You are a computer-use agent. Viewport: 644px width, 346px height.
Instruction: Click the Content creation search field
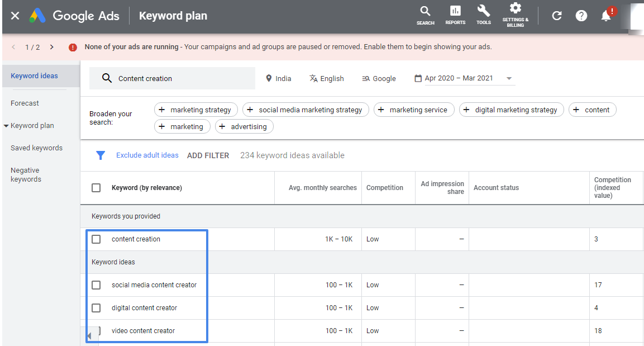point(172,78)
